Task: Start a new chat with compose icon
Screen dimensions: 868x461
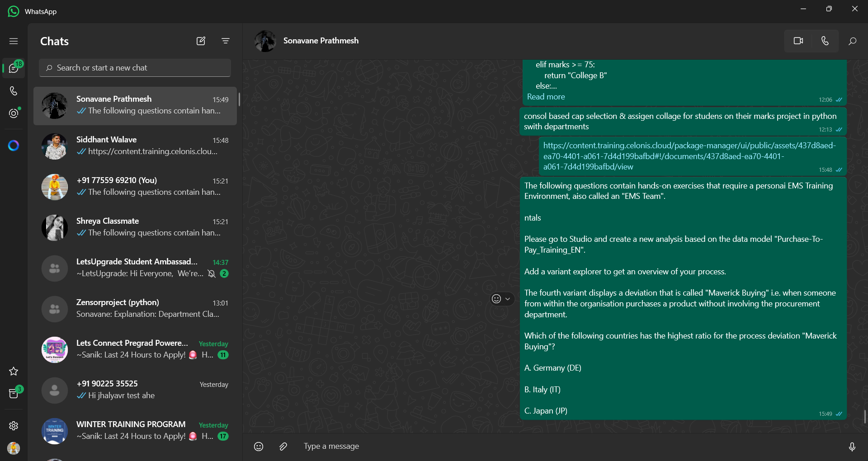Action: pyautogui.click(x=201, y=41)
